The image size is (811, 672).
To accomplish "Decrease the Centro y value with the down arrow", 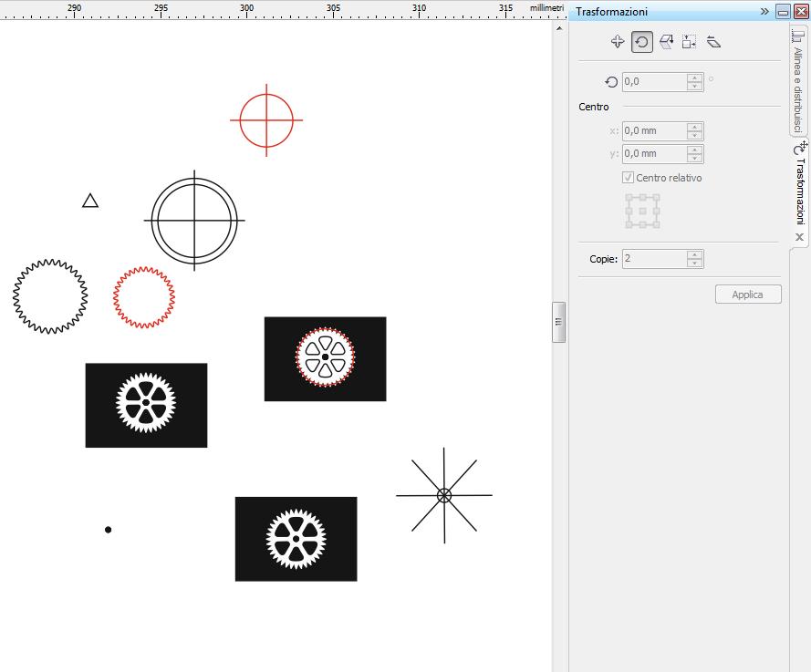I will coord(694,158).
